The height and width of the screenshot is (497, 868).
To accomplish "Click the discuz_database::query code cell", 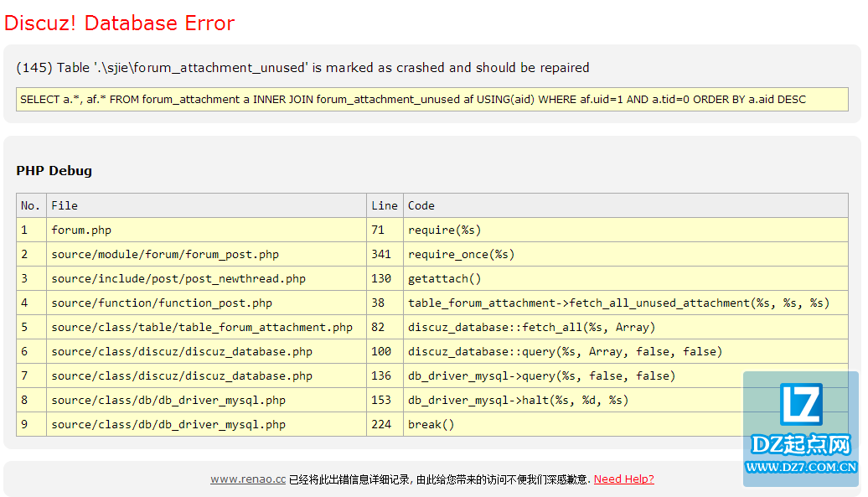I will (x=626, y=351).
